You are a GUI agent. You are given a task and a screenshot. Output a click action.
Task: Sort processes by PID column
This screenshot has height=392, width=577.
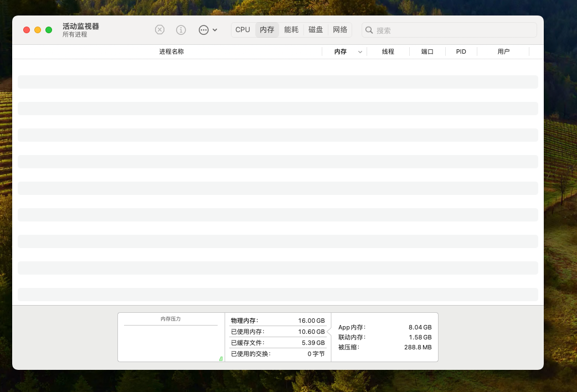point(461,51)
